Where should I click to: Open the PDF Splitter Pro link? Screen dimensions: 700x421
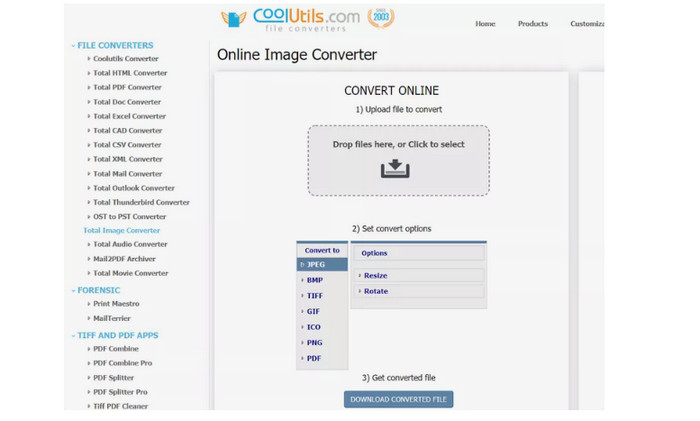(120, 392)
